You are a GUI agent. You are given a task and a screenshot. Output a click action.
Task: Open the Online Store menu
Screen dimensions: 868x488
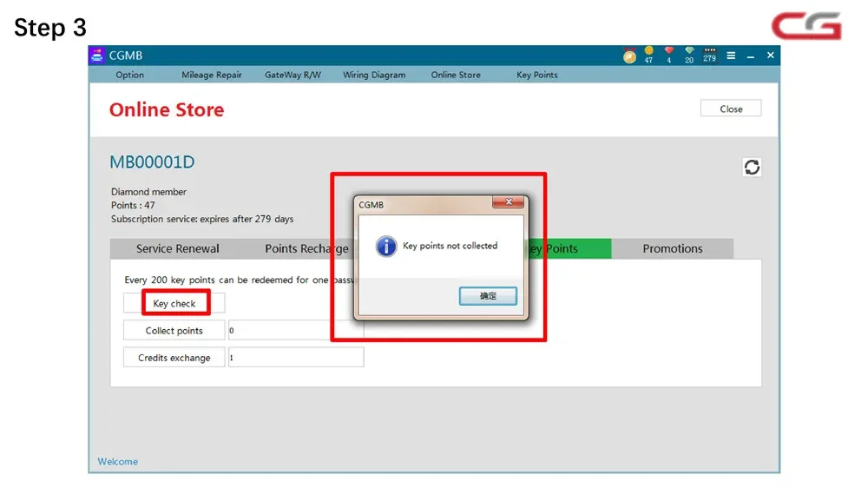click(x=456, y=75)
